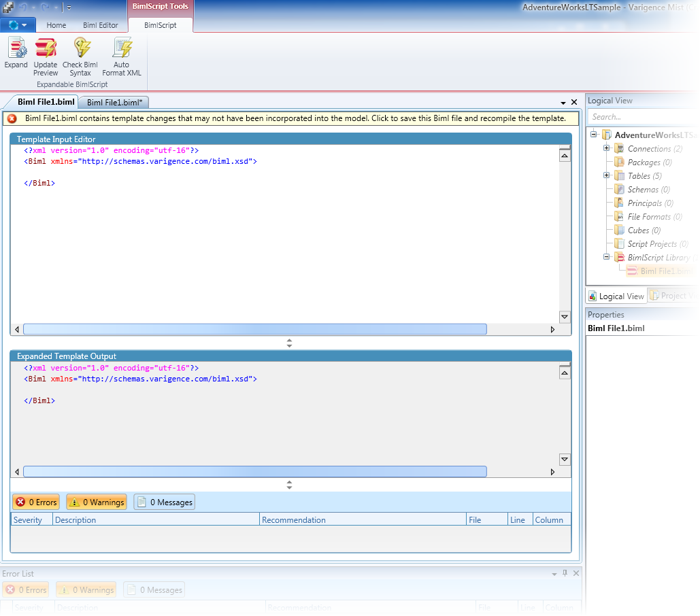The width and height of the screenshot is (700, 616).
Task: Toggle the 0 Warnings filter in editor
Action: coord(97,502)
